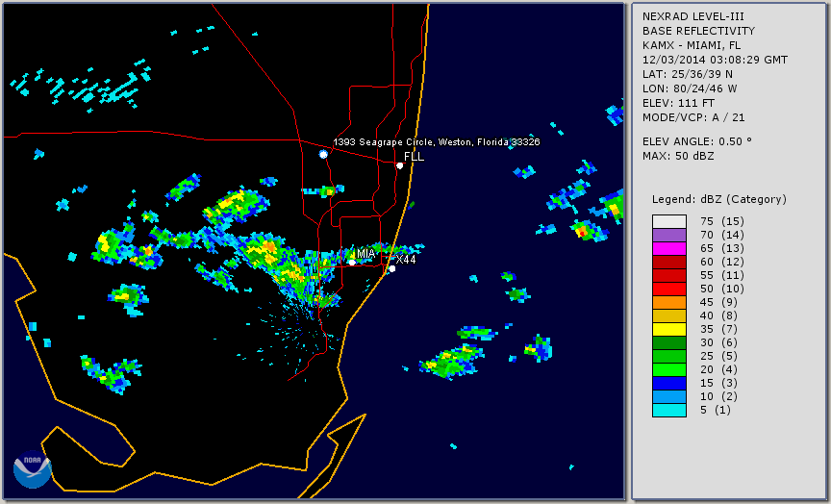The image size is (831, 504).
Task: Select the 20 dBZ bright green swatch
Action: point(669,370)
